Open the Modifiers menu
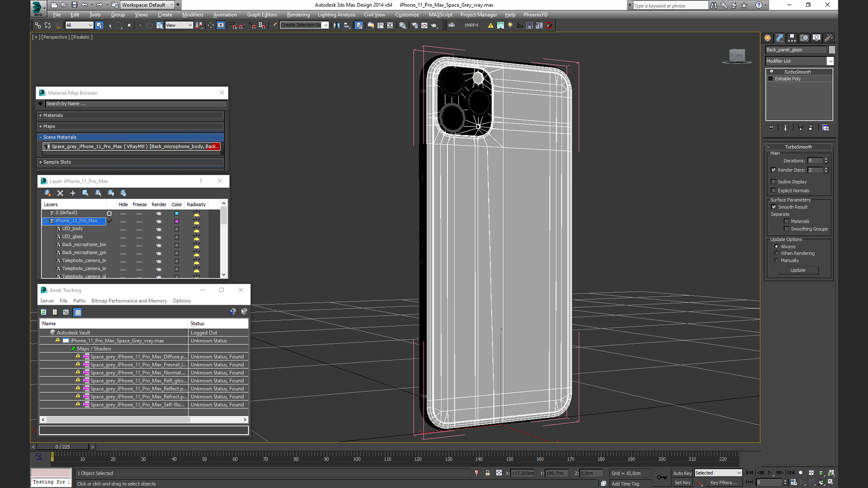 193,15
